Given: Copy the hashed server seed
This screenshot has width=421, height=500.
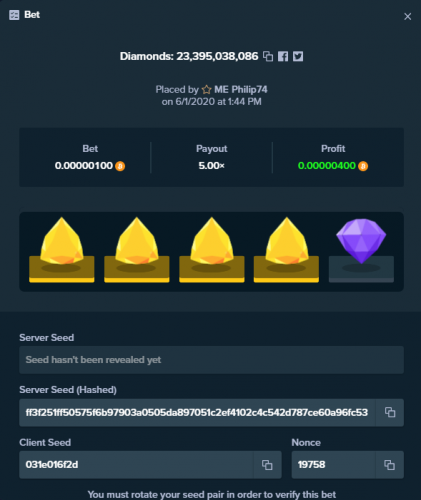Looking at the screenshot, I should click(x=390, y=412).
